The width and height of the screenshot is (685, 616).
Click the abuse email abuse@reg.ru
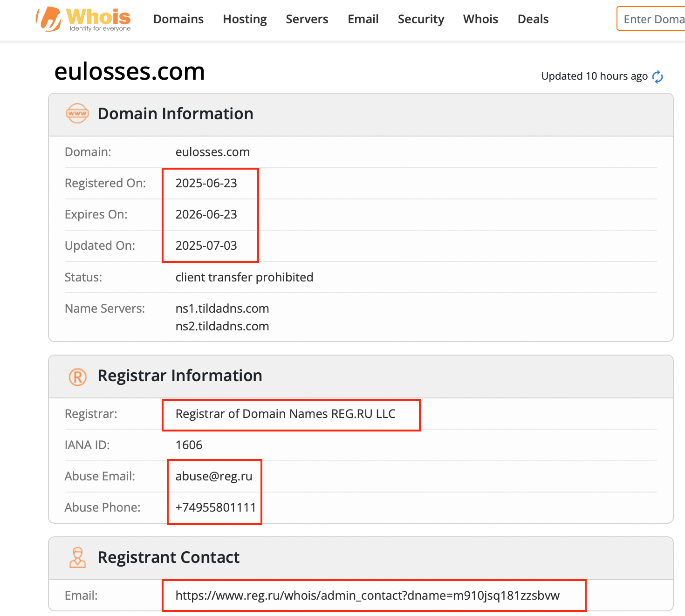pyautogui.click(x=214, y=476)
